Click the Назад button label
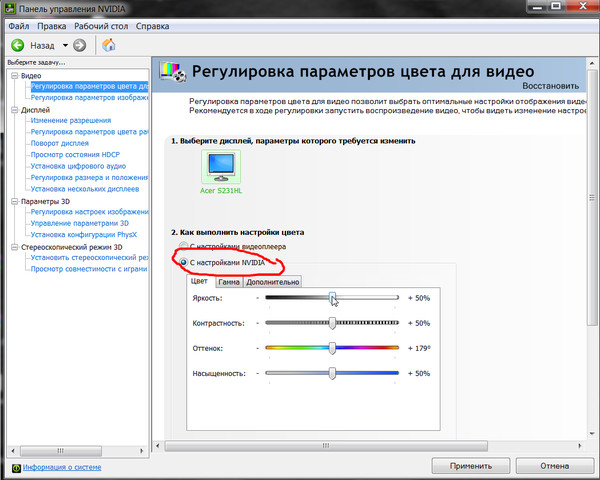The height and width of the screenshot is (480, 600). coord(42,46)
